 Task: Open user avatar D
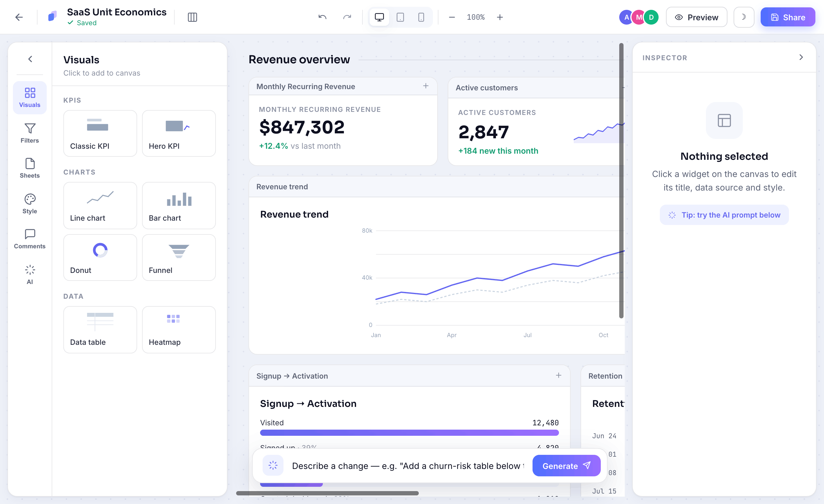(x=651, y=17)
